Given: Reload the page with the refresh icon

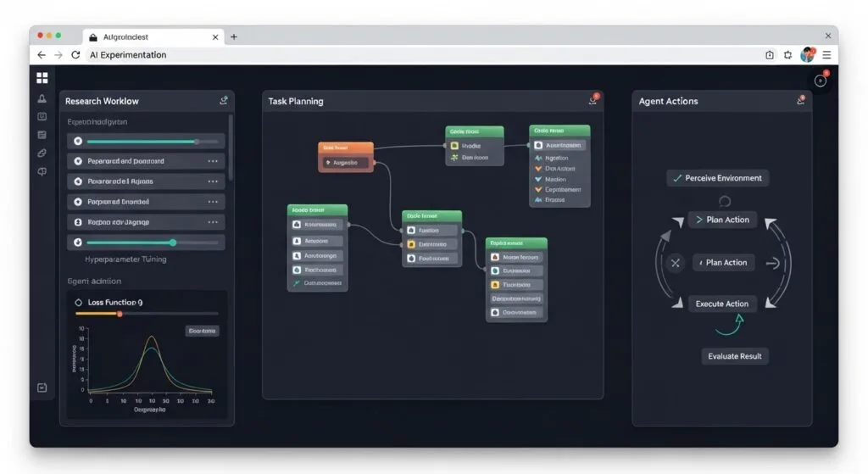Looking at the screenshot, I should click(x=75, y=55).
